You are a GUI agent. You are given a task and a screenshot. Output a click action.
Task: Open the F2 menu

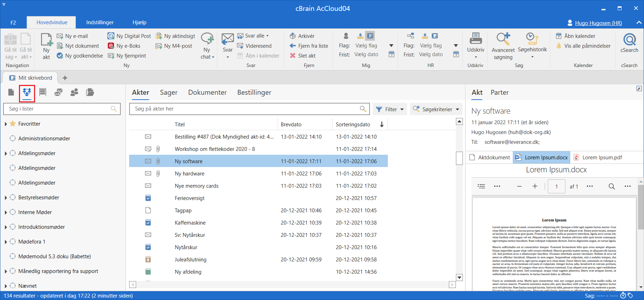[13, 22]
